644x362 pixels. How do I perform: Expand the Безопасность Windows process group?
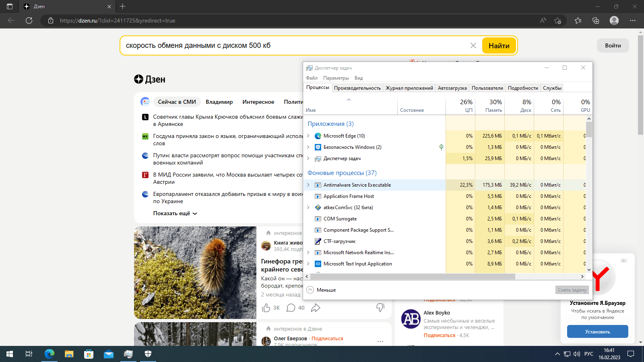pos(308,147)
